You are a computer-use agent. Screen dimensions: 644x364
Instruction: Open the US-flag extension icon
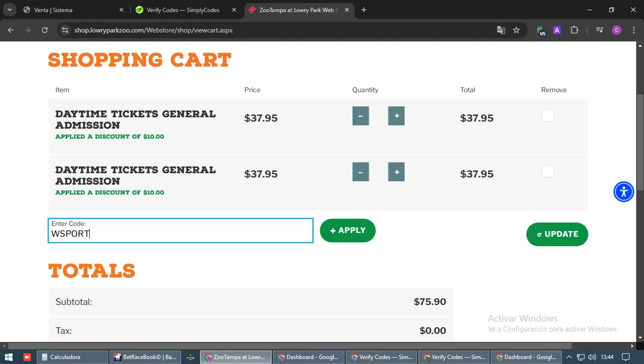(x=541, y=30)
